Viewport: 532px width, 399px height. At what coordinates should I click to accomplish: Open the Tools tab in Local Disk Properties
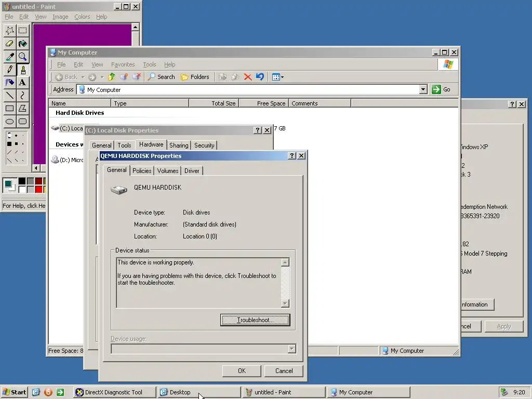[x=124, y=145]
